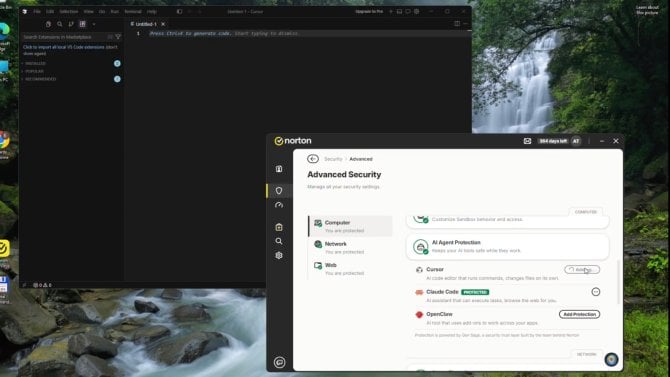Toggle primary sidebar icon in Cursor title bar
Screen dimensions: 670x377
179,12
